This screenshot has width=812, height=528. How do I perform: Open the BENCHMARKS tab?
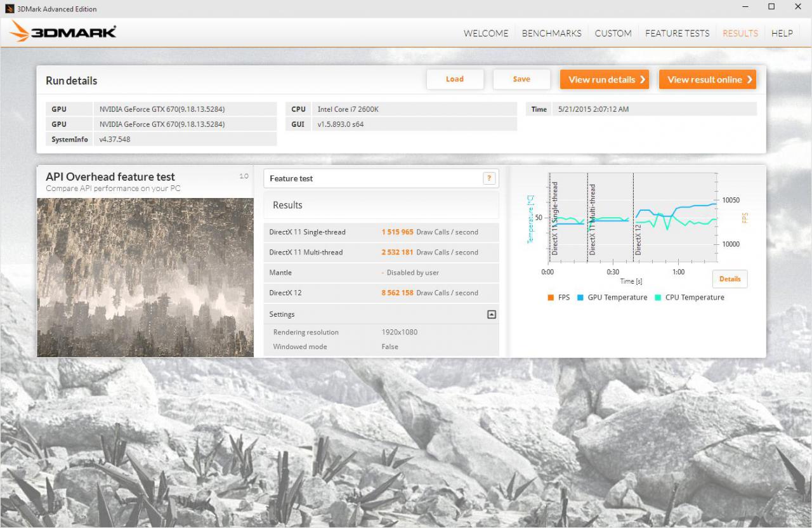click(552, 34)
